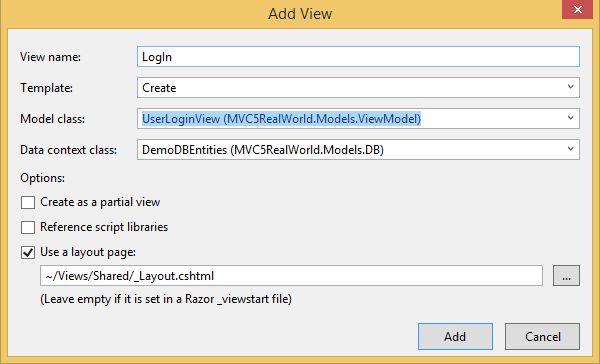Click the DemoDBEntities data context combo box
Viewport: 600px width, 364px height.
tap(358, 150)
